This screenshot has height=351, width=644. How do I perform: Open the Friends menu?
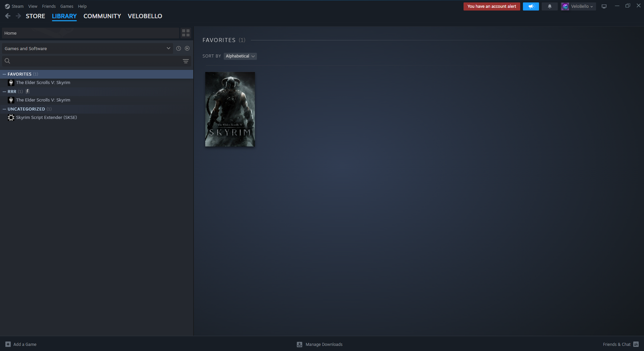[49, 7]
